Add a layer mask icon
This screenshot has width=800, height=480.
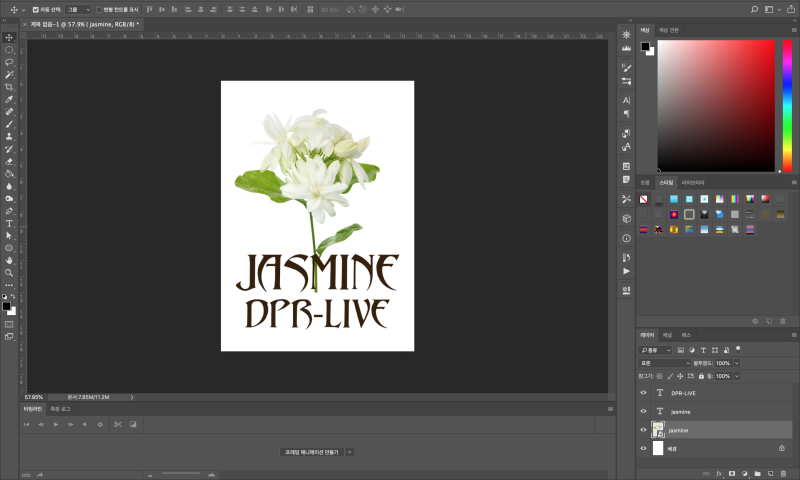click(732, 474)
